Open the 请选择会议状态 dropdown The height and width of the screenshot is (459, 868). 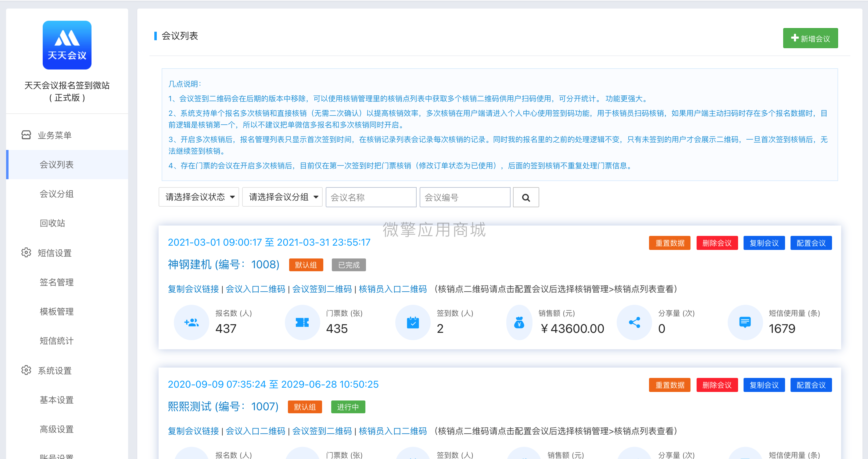(199, 197)
